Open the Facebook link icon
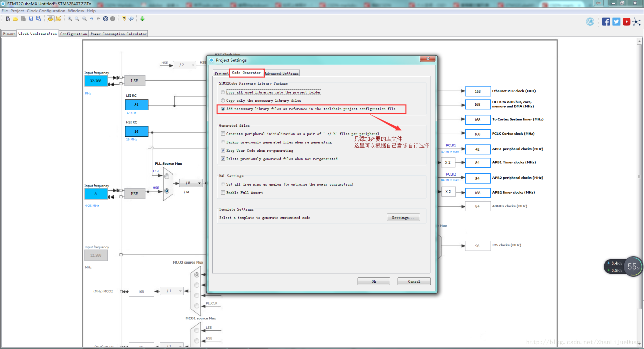 pyautogui.click(x=606, y=21)
